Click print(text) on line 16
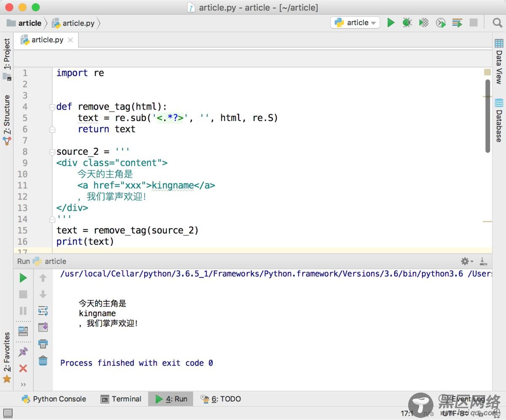 (85, 242)
